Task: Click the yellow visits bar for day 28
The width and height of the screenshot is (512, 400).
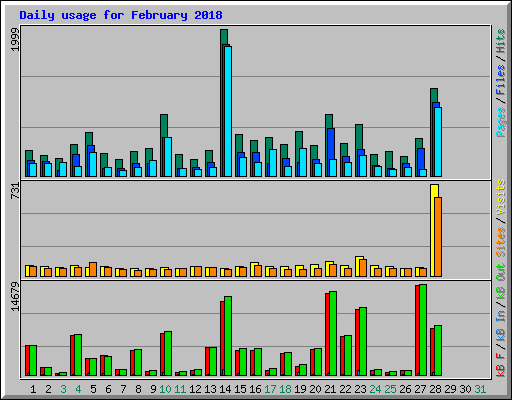Action: 433,230
